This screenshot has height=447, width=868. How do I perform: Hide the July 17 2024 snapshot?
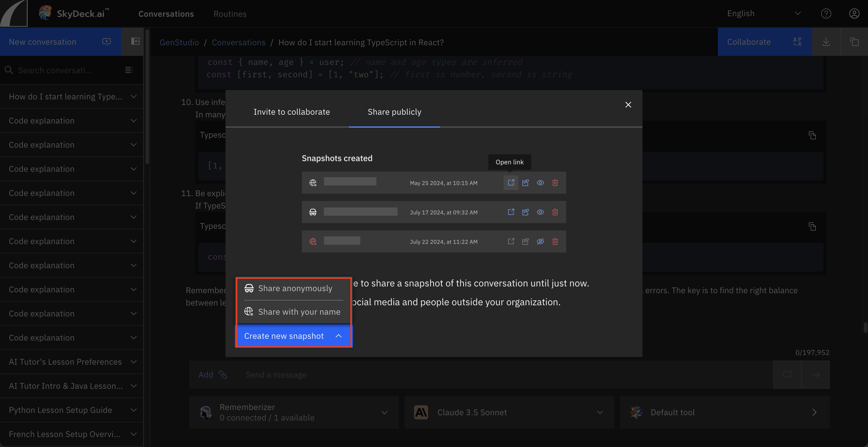click(540, 212)
